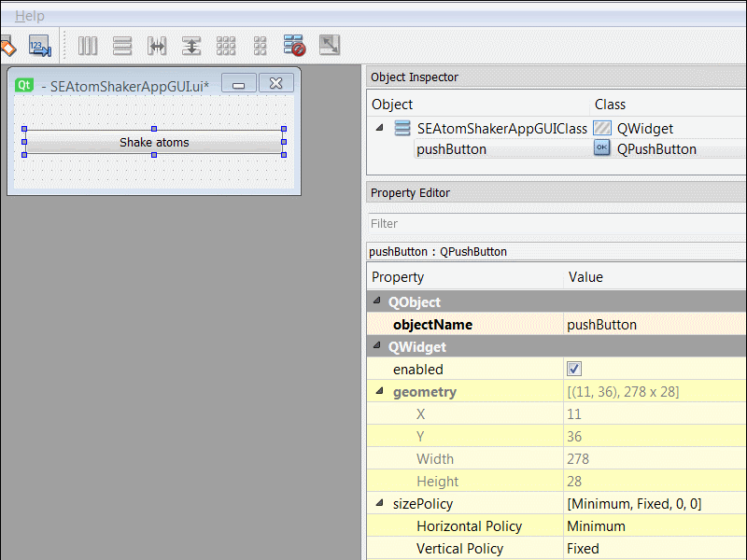747x560 pixels.
Task: Open the Help menu
Action: pos(29,16)
